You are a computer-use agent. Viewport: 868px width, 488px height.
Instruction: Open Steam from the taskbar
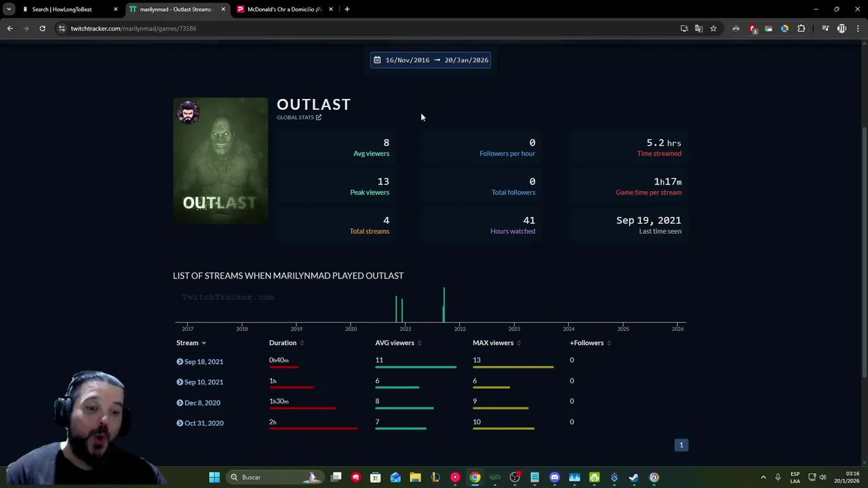(x=634, y=477)
